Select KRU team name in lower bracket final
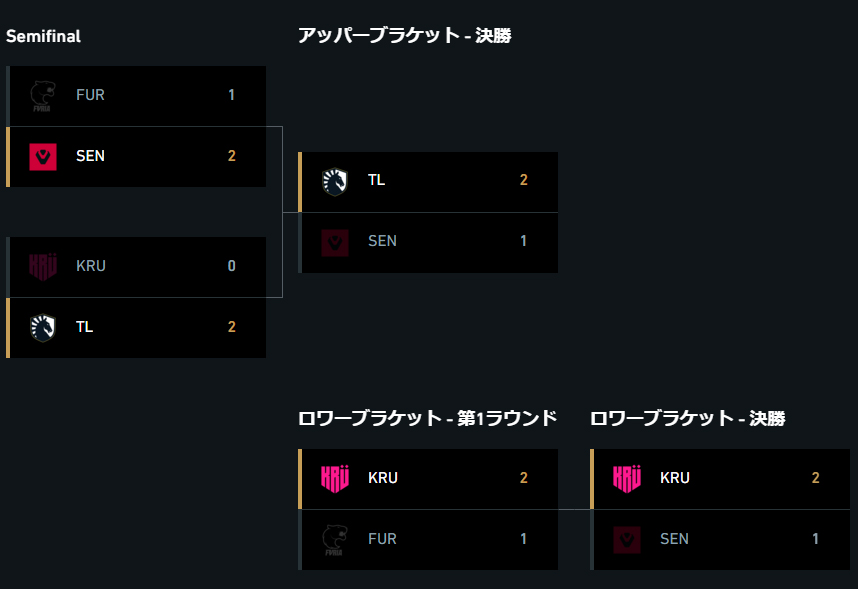858x589 pixels. (x=675, y=477)
